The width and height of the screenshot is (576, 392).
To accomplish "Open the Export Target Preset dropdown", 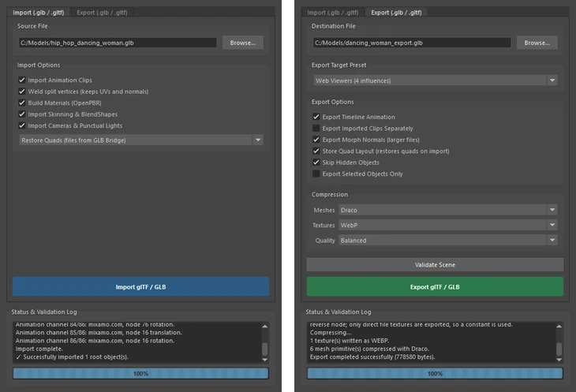I will pyautogui.click(x=436, y=80).
